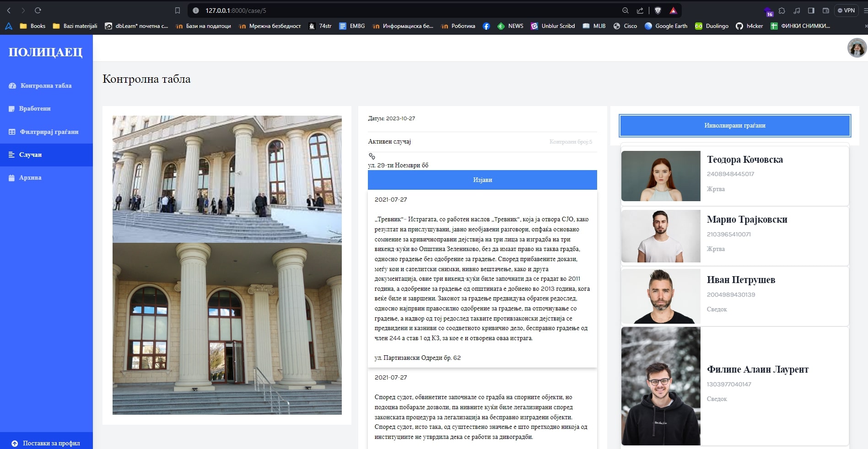Click the Инволвирани граѓани button

(x=734, y=125)
